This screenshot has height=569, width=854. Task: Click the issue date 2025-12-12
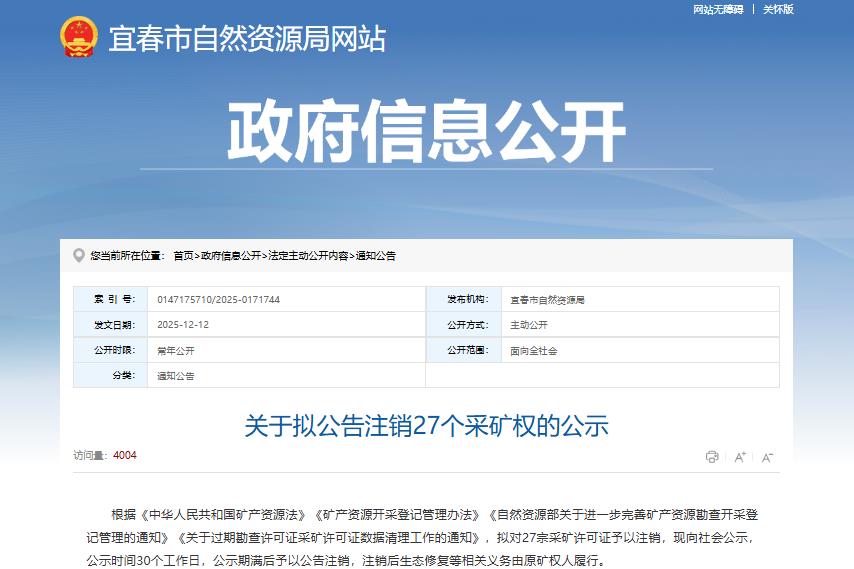183,325
